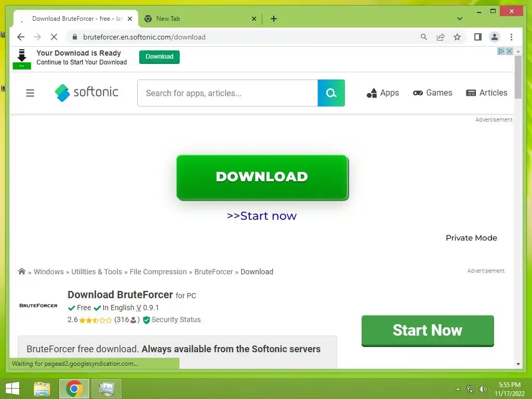This screenshot has width=532, height=399.
Task: Open File Compression breadcrumb link
Action: (x=158, y=272)
